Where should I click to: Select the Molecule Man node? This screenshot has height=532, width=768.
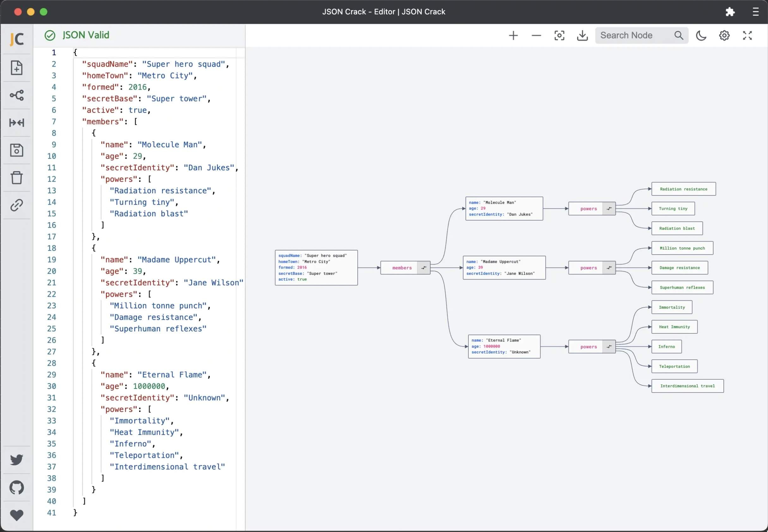coord(504,209)
